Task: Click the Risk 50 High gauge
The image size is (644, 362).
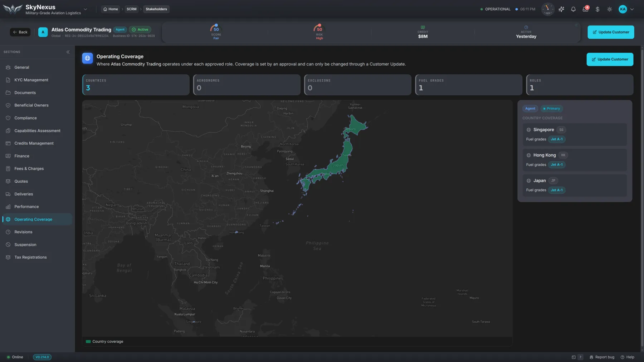Action: pos(319,32)
